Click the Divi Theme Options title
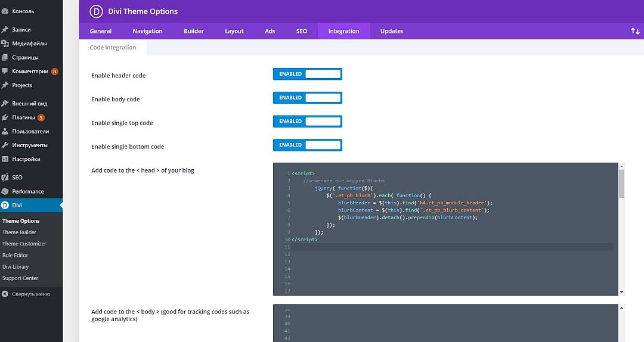Screen dimensions: 644x342 click(x=143, y=11)
